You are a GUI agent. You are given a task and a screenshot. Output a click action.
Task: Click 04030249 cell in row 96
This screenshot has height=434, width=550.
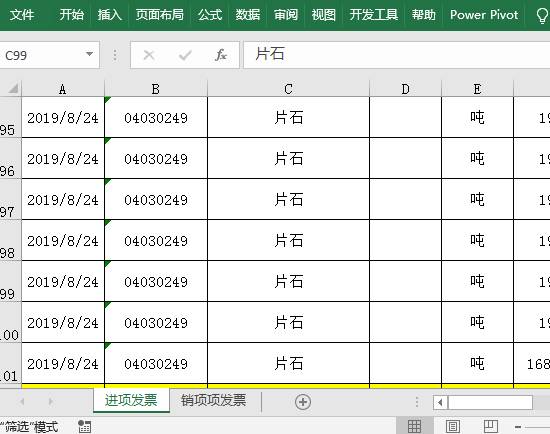[x=156, y=158]
